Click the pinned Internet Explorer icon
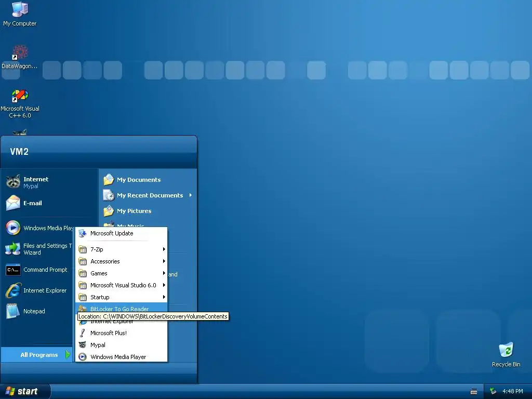The image size is (532, 399). tap(13, 290)
